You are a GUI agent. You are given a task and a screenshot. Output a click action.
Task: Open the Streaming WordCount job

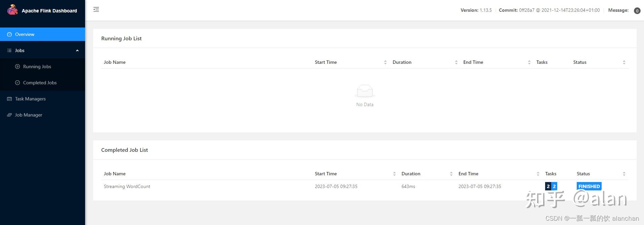point(127,186)
